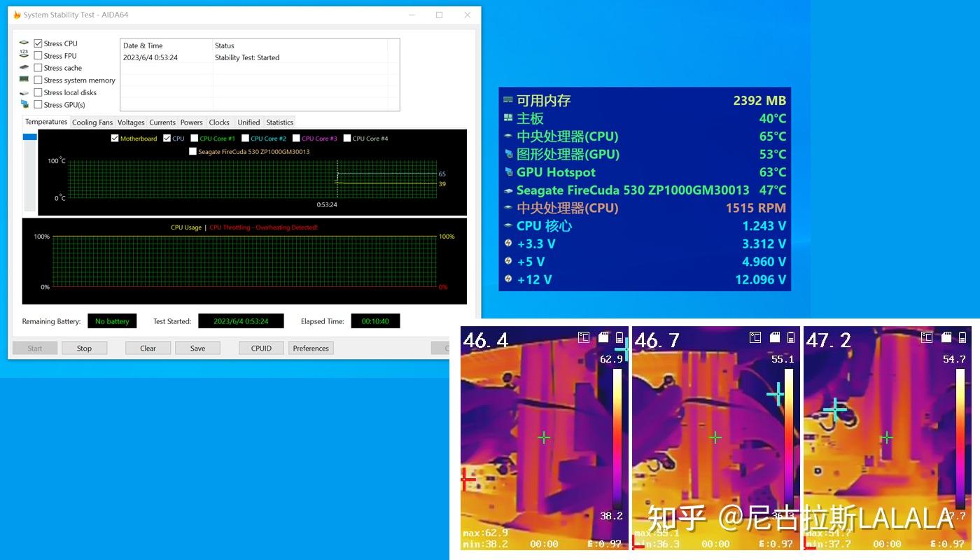Toggle the Motherboard temperature graph checkbox
This screenshot has width=980, height=560.
(x=115, y=139)
